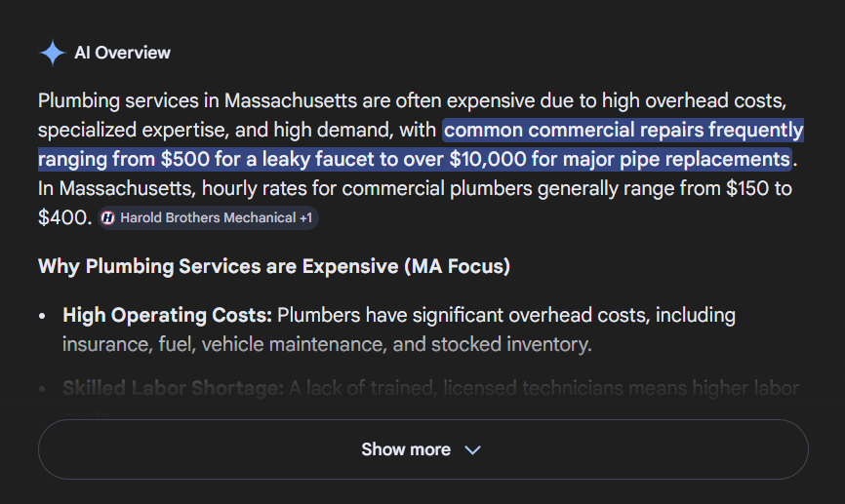Click the bold "High Operating Costs:" label

168,315
